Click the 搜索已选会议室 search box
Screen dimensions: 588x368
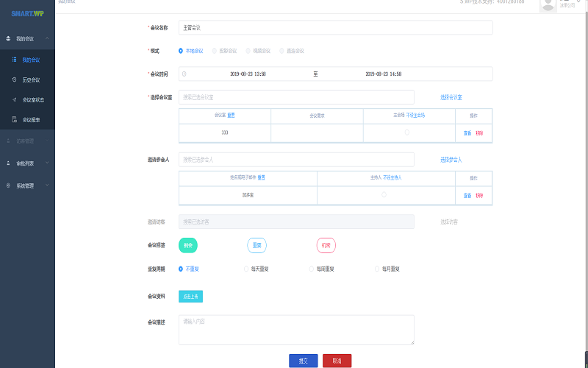tap(296, 97)
